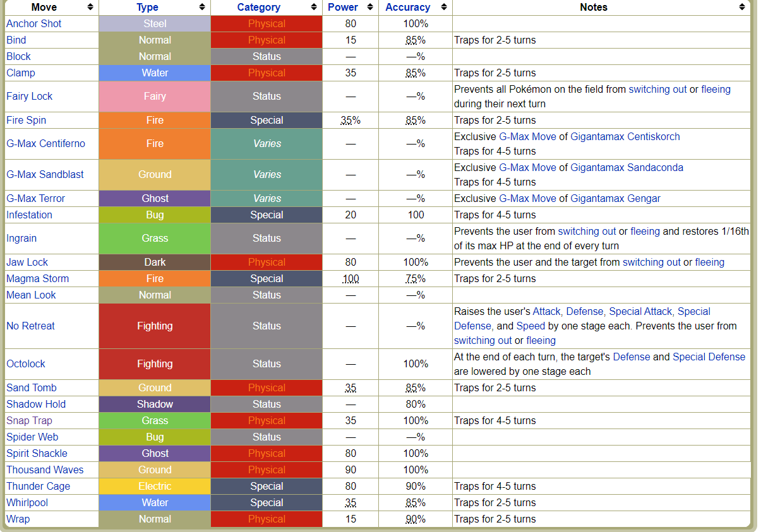Screen dimensions: 761x532
Task: Open the Shadow Hold move link
Action: (x=36, y=404)
